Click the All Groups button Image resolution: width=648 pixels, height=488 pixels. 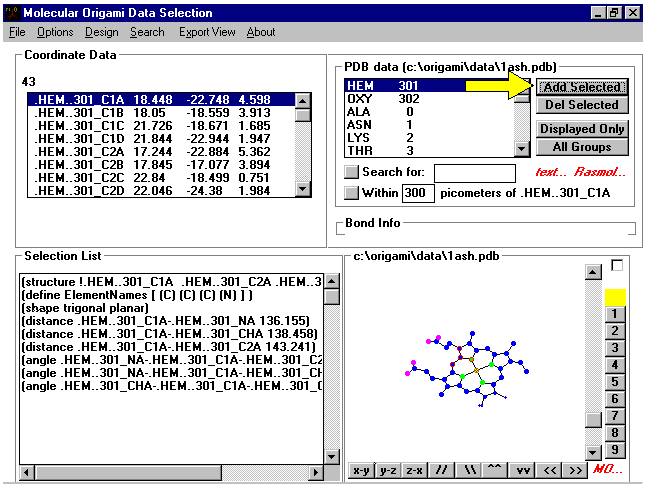pos(582,147)
